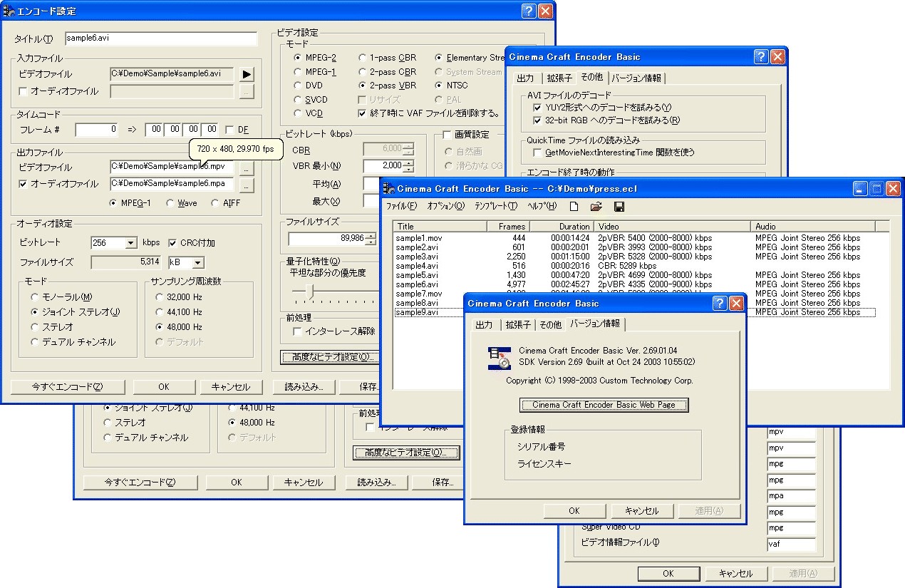The image size is (905, 588).
Task: Click help question mark in version info dialog
Action: click(720, 304)
